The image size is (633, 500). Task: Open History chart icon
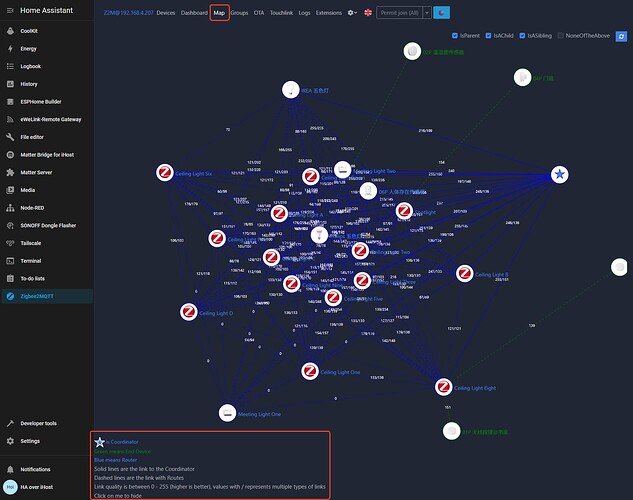10,84
